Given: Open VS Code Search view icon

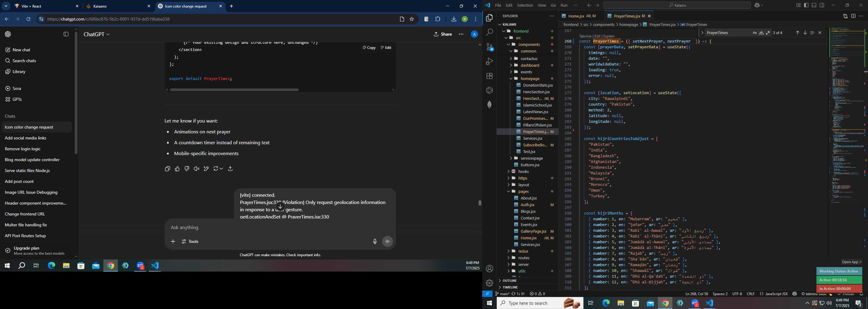Looking at the screenshot, I should pyautogui.click(x=489, y=32).
